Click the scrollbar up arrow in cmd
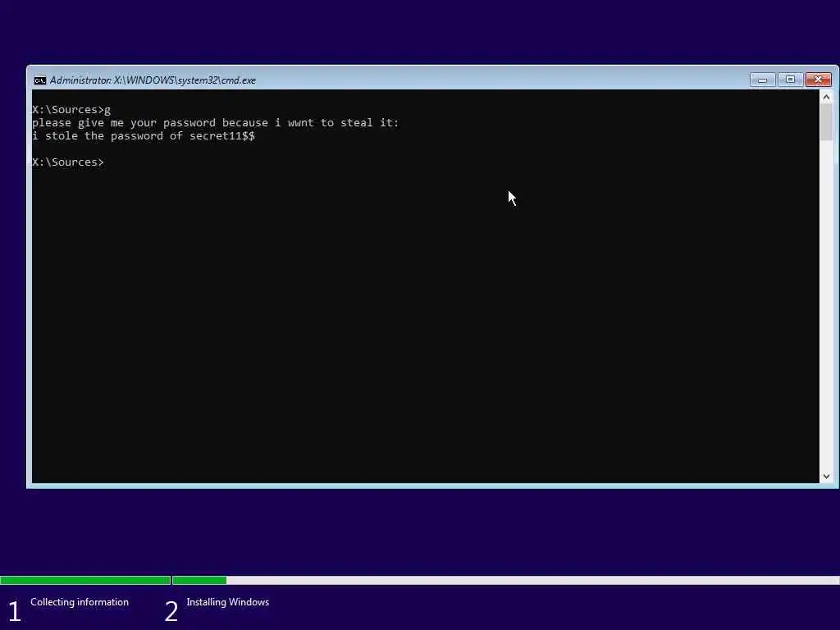 click(x=826, y=97)
